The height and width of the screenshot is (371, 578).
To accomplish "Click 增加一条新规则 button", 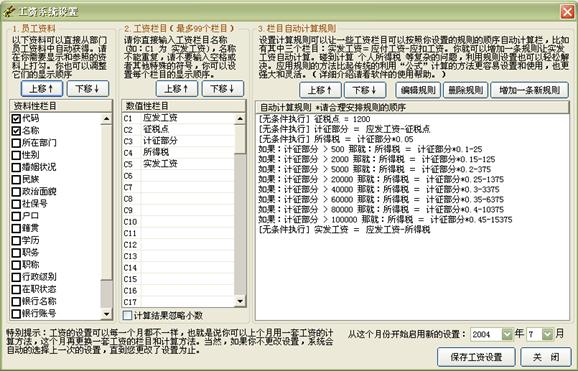I will coord(529,90).
